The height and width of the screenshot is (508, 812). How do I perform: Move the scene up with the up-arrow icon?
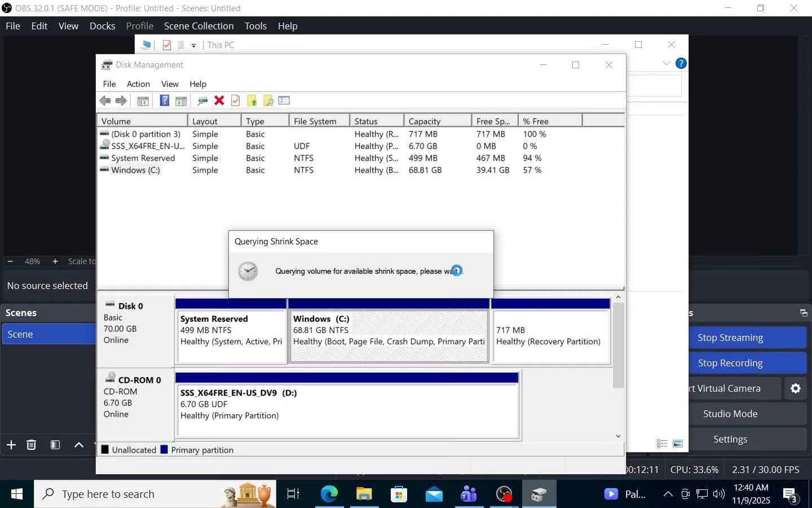coord(79,445)
